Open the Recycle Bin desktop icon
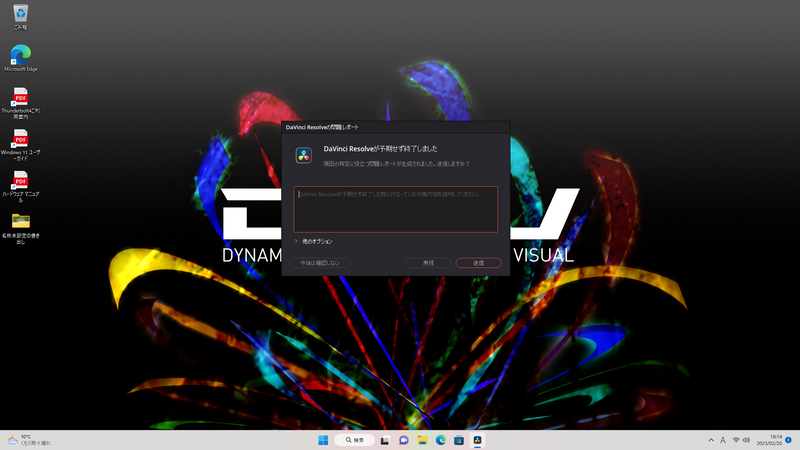This screenshot has width=800, height=450. (20, 16)
